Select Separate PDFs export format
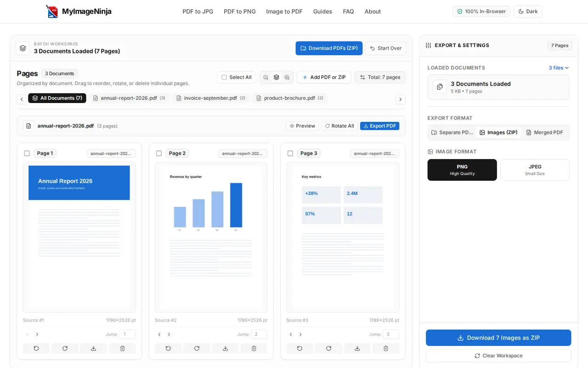 452,132
